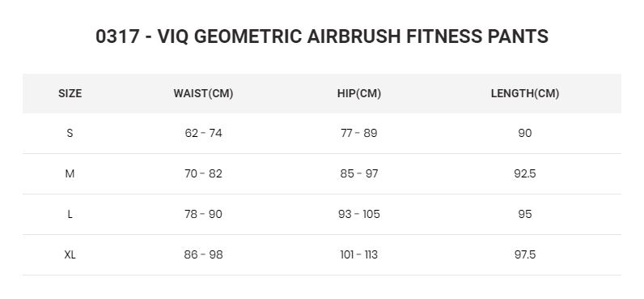Image resolution: width=644 pixels, height=299 pixels.
Task: Click waist value 70 - 82
Action: 203,174
